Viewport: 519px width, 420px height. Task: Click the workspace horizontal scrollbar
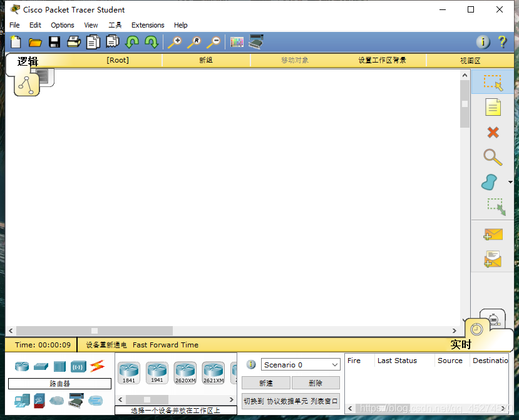[x=232, y=330]
